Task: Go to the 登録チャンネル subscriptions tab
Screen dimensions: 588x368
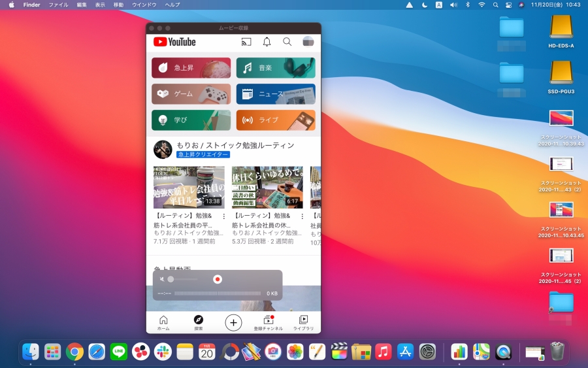Action: [268, 323]
